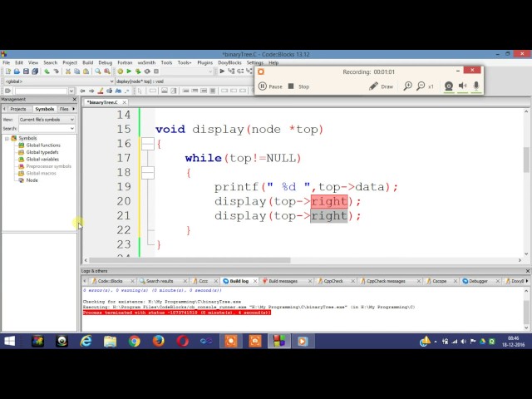Screen dimensions: 532x399
Task: Undo the last edit via toolbar
Action: [x=47, y=71]
